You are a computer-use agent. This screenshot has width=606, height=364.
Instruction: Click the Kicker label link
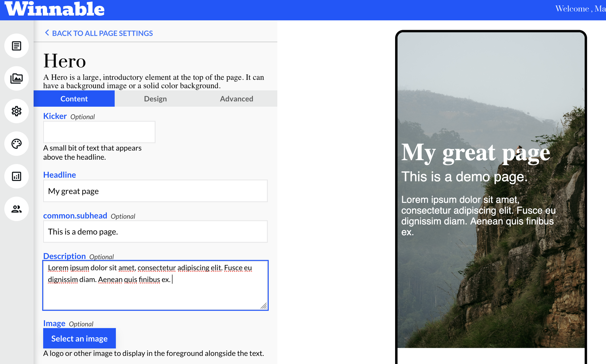pyautogui.click(x=55, y=116)
